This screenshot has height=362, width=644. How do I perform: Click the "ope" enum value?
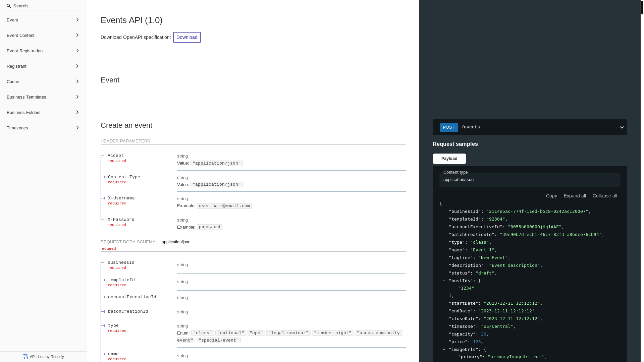click(x=256, y=333)
